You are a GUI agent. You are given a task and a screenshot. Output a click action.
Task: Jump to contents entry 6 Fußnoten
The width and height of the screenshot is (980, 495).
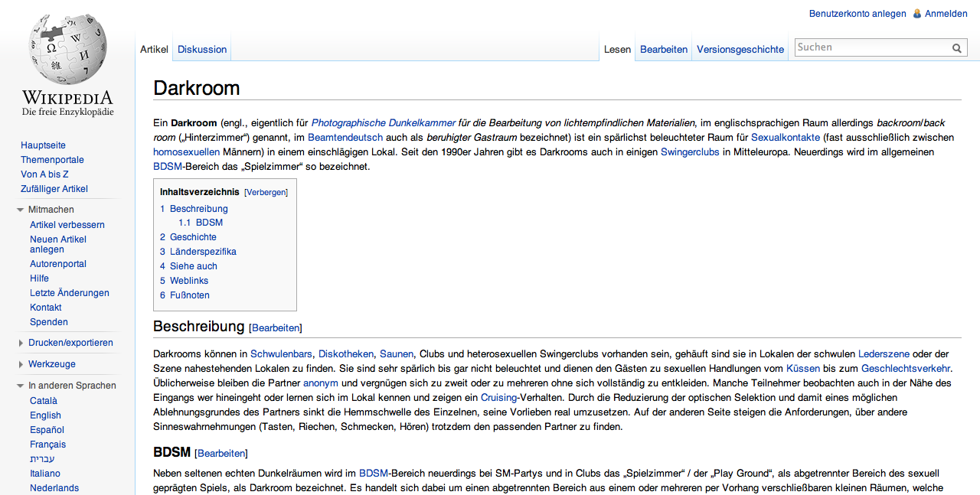tap(185, 295)
